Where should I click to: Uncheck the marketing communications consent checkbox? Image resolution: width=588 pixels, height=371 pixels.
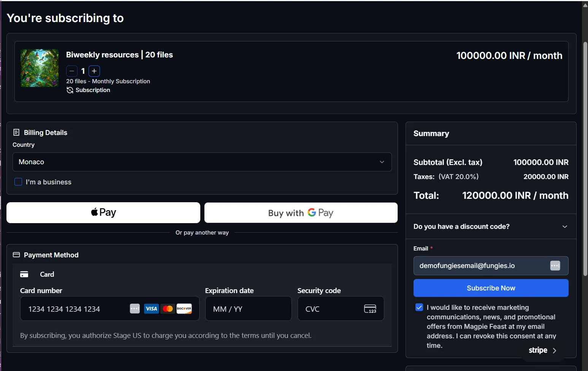[x=419, y=307]
